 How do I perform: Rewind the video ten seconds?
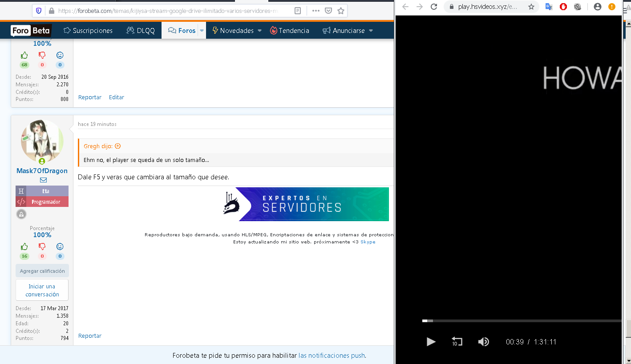click(x=457, y=342)
